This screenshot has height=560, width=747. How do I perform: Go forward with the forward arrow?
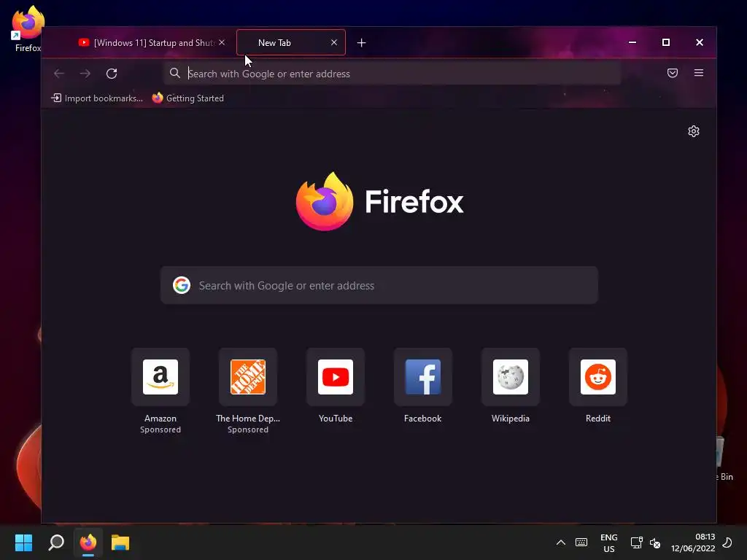click(85, 74)
